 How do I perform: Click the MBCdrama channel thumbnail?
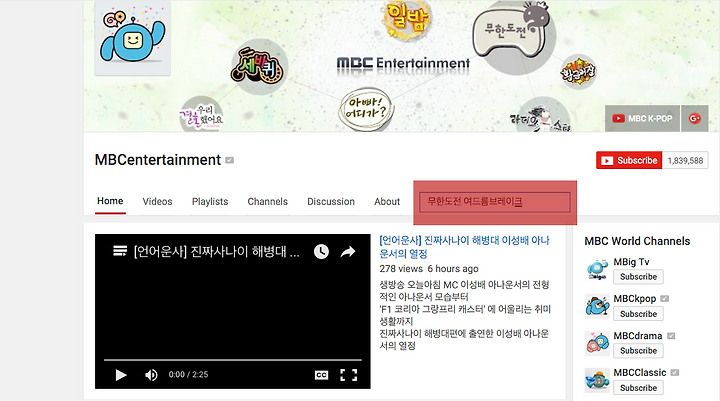[x=597, y=344]
